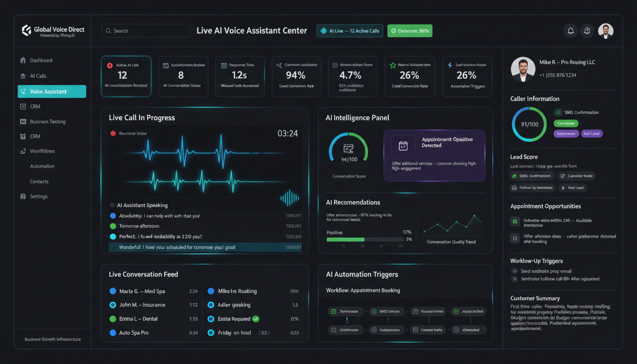The height and width of the screenshot is (364, 637).
Task: Select the ring dot beside John M. – Insurance
Action: tap(113, 305)
